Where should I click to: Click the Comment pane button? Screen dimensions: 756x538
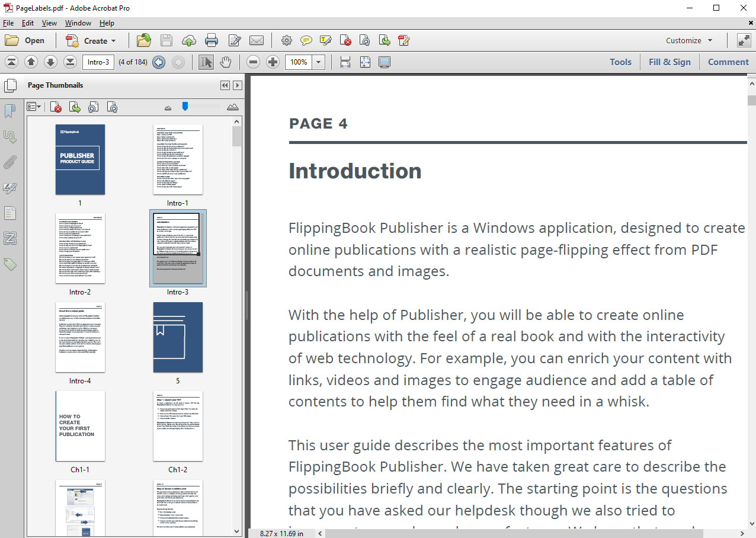[x=728, y=62]
